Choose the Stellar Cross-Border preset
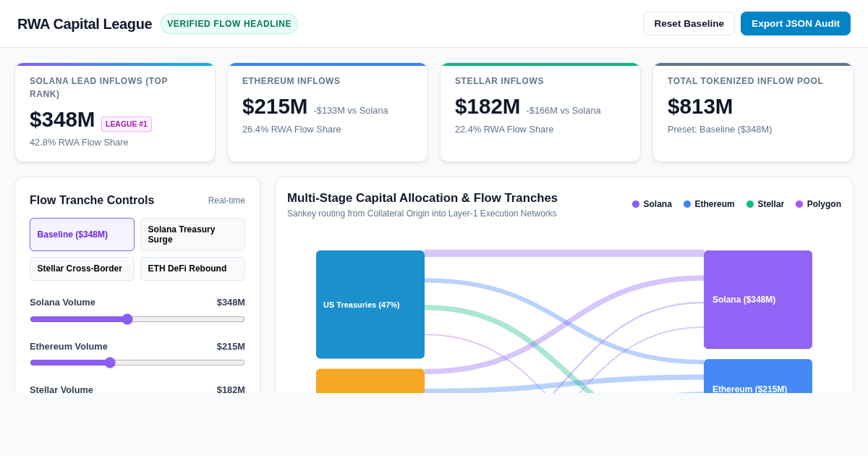Image resolution: width=868 pixels, height=456 pixels. 82,269
